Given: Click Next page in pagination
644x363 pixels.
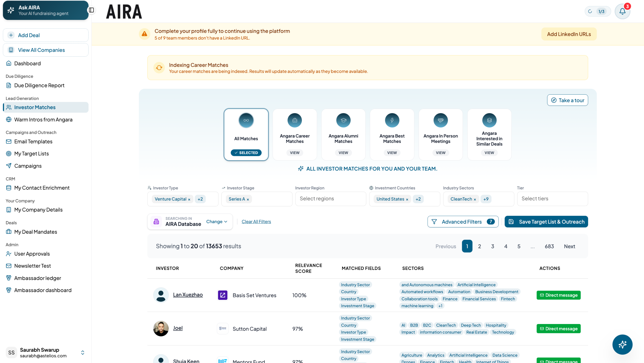Looking at the screenshot, I should point(569,246).
